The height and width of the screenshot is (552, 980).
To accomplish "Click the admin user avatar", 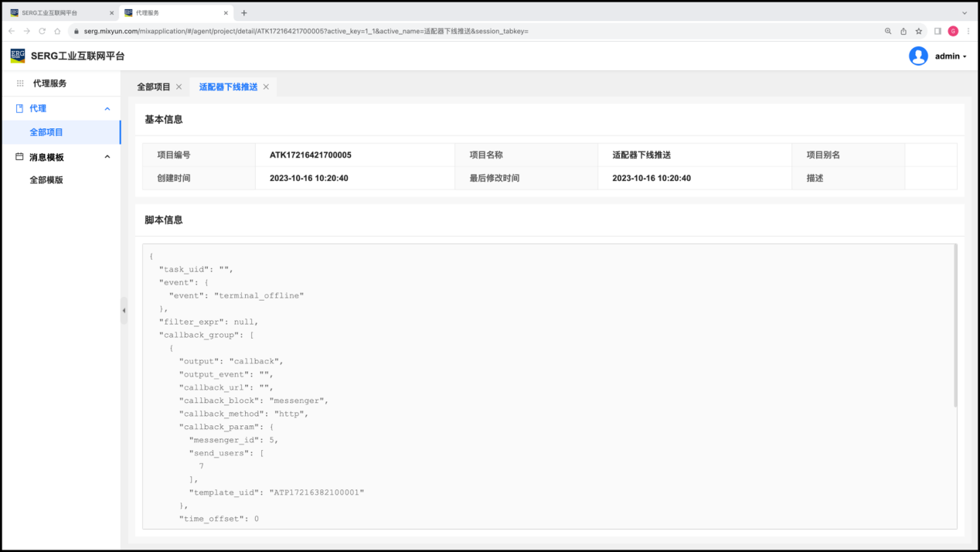I will [x=918, y=56].
